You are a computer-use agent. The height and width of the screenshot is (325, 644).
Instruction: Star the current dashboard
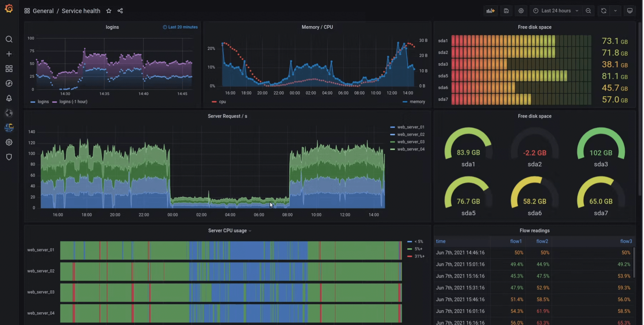pos(109,11)
